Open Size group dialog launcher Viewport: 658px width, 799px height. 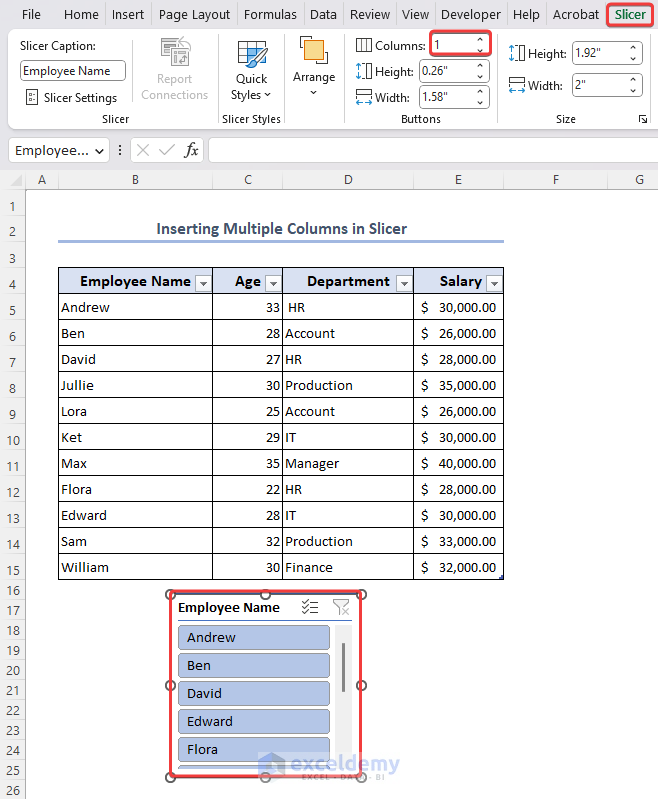tap(642, 120)
